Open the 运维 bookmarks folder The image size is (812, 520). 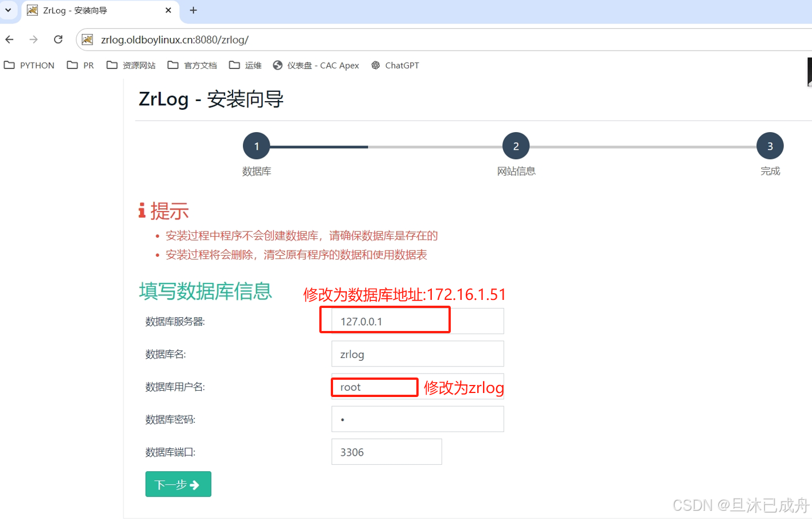tap(245, 66)
